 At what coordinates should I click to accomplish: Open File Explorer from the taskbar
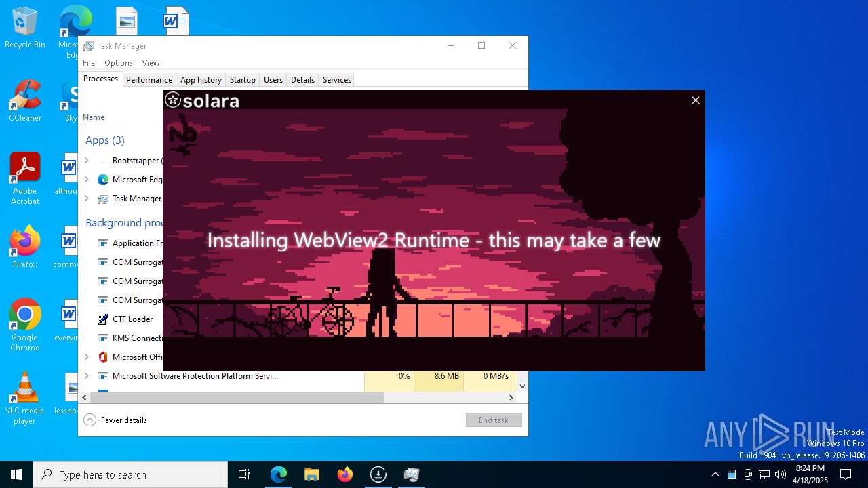[x=311, y=474]
